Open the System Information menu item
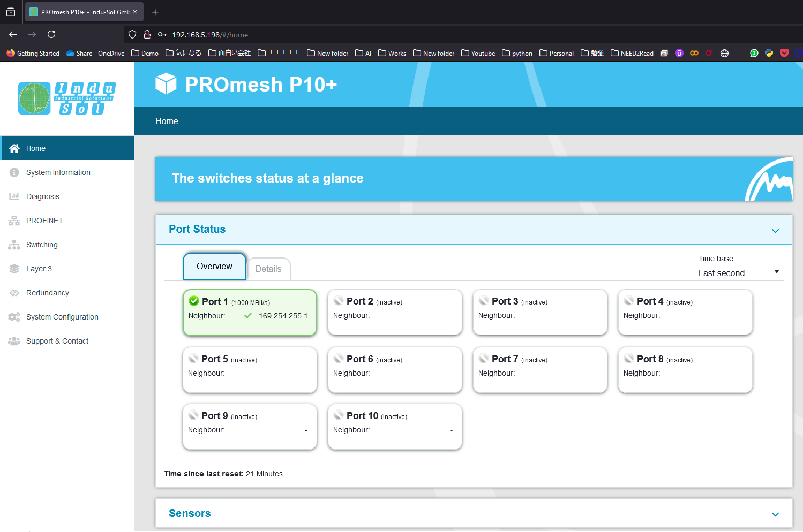This screenshot has height=532, width=803. (67, 172)
